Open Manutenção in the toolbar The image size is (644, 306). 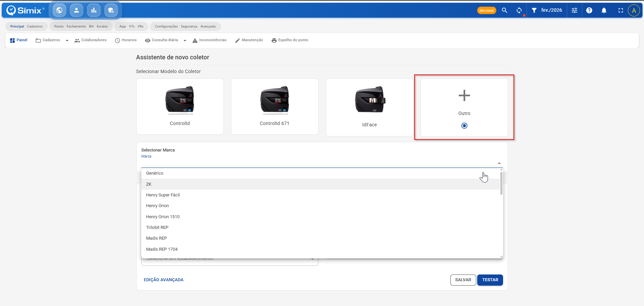[x=249, y=40]
